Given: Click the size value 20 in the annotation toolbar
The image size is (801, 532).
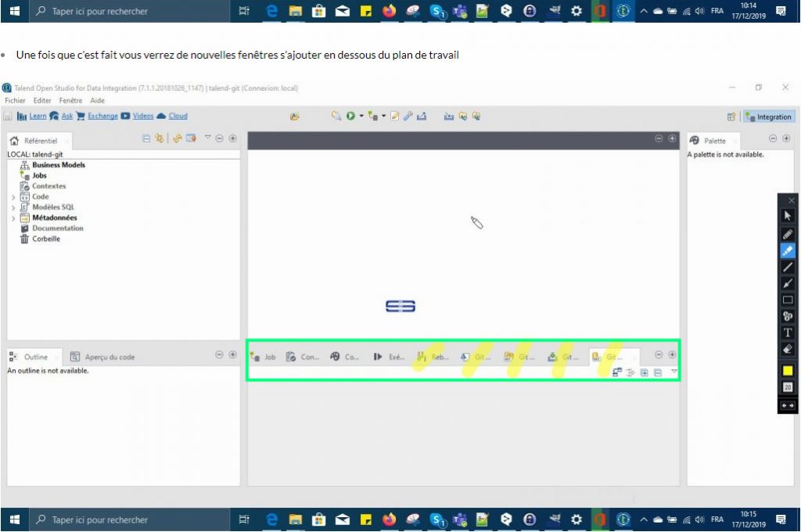Looking at the screenshot, I should coord(787,387).
